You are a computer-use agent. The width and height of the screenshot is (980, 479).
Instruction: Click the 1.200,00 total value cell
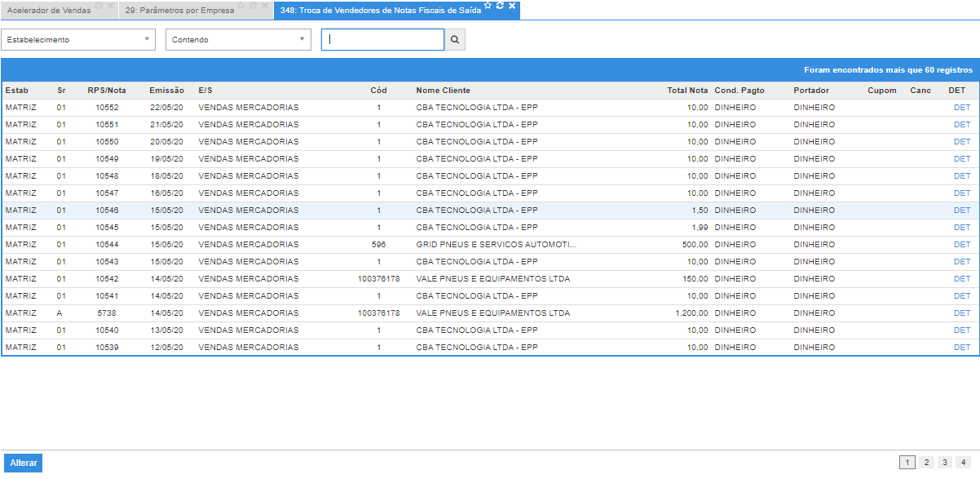pos(691,313)
